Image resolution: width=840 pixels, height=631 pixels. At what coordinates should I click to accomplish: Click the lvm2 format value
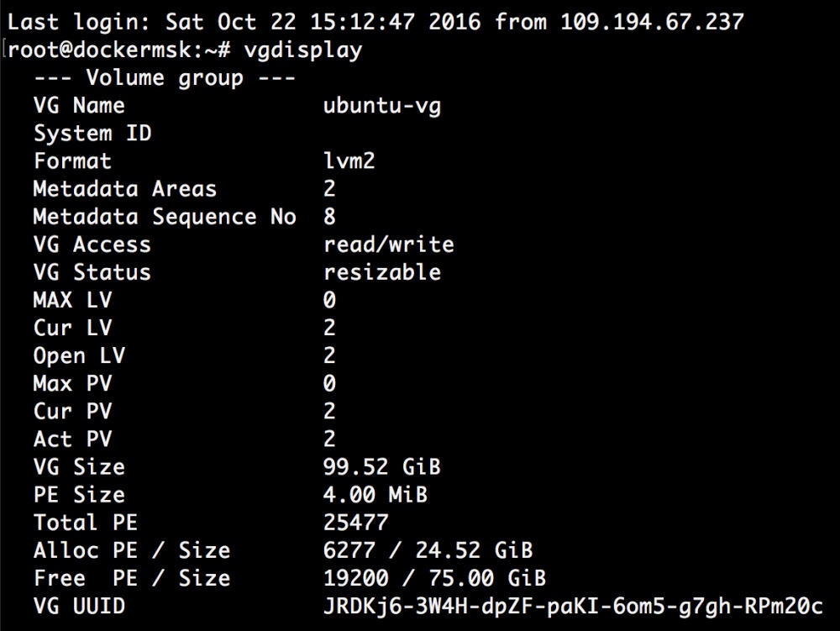pos(349,160)
